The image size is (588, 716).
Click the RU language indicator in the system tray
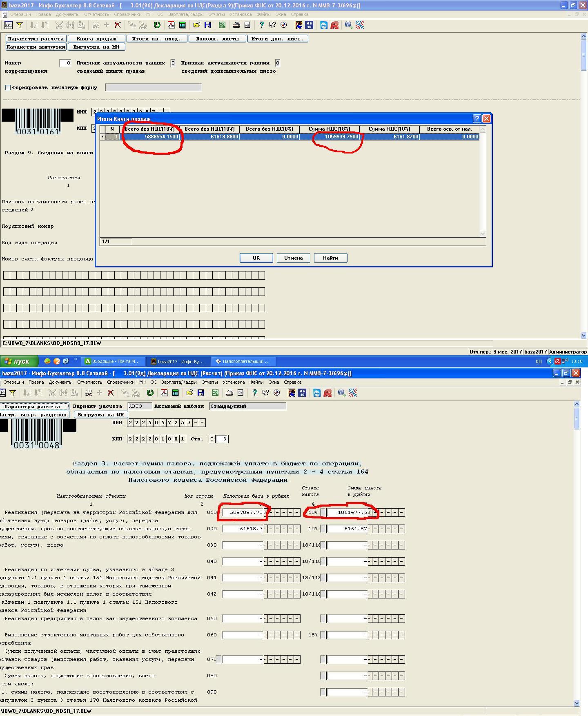click(539, 362)
